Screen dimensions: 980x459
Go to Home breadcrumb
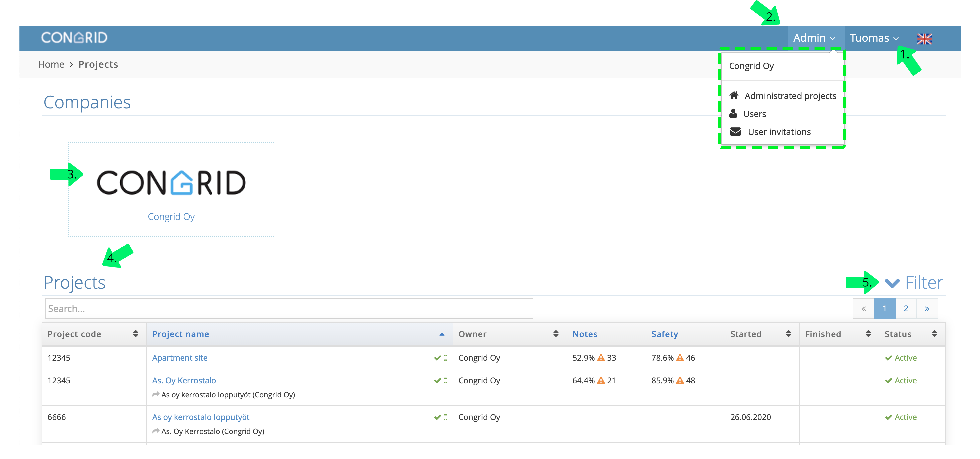tap(51, 64)
